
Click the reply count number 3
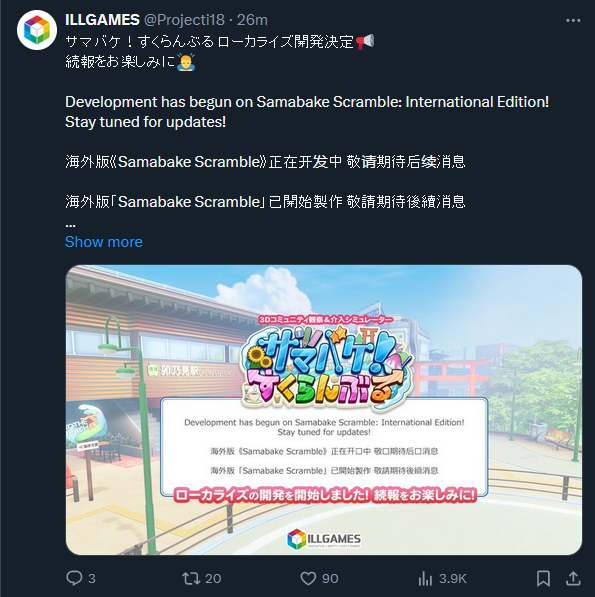tap(92, 578)
